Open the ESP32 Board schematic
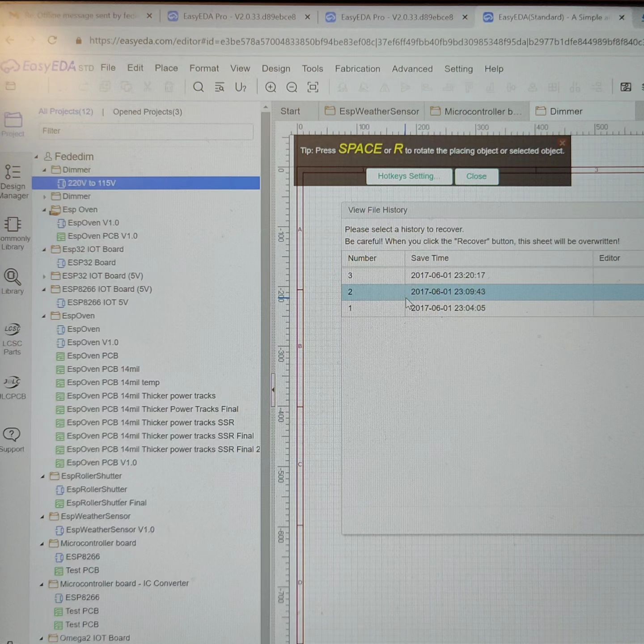Viewport: 644px width, 644px height. (x=92, y=263)
